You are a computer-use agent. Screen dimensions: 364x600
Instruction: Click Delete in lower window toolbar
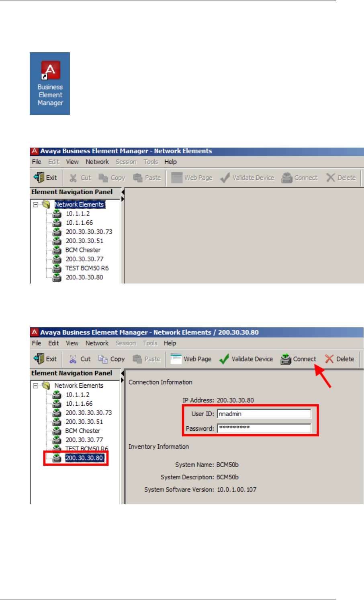[x=339, y=359]
